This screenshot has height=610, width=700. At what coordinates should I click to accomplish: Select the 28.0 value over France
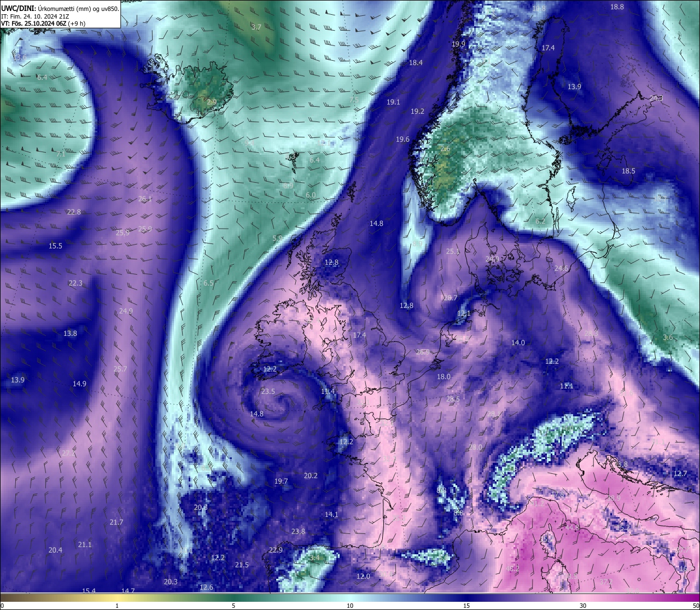475,447
